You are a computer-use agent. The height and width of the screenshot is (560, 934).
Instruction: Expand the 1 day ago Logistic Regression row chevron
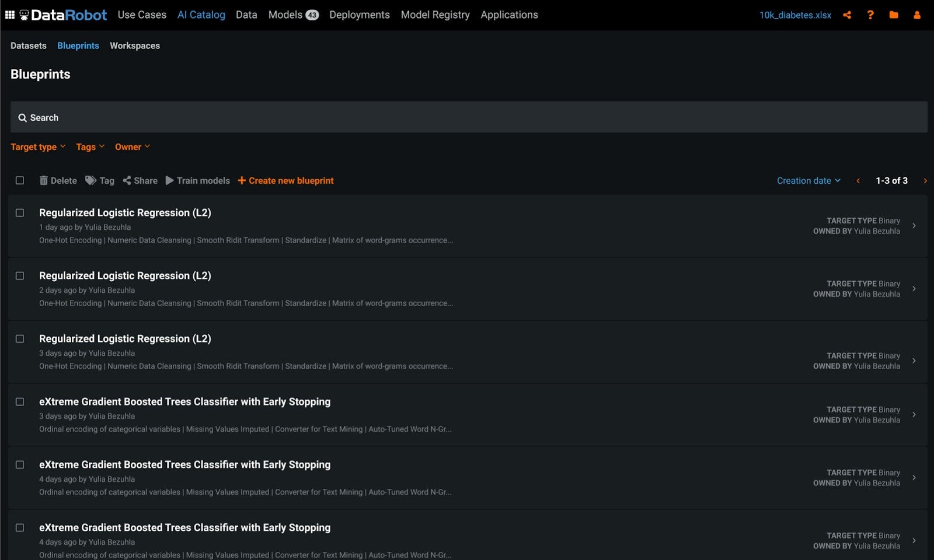[914, 226]
